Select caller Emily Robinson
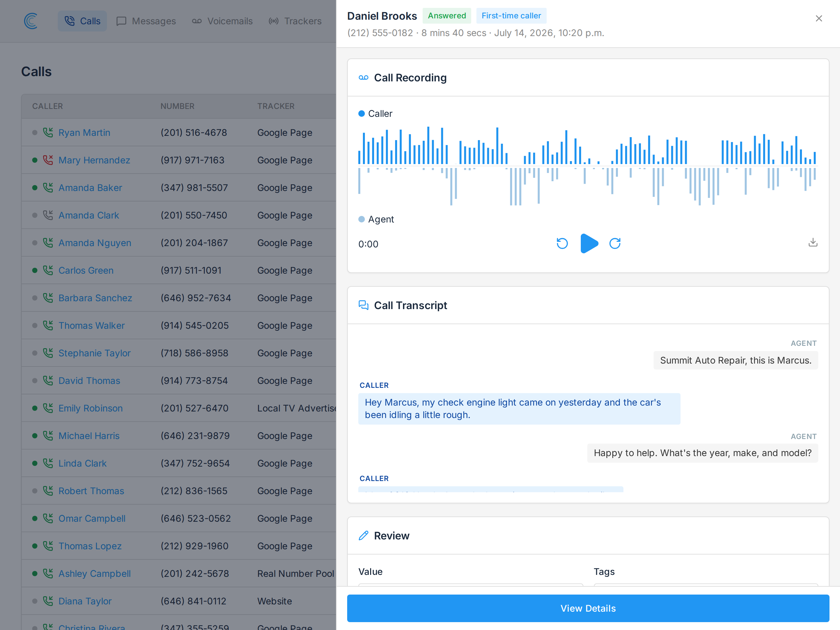Screen dimensions: 840x630 (90, 408)
